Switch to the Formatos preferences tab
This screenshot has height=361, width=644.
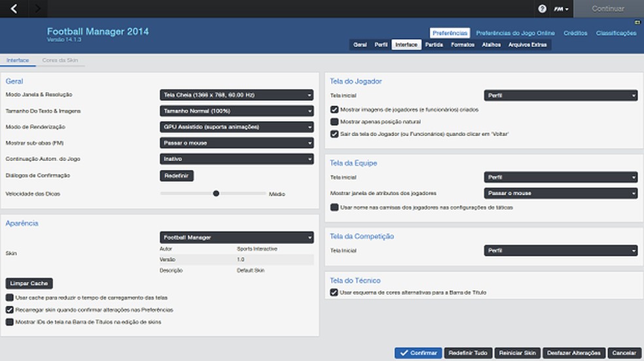[463, 44]
